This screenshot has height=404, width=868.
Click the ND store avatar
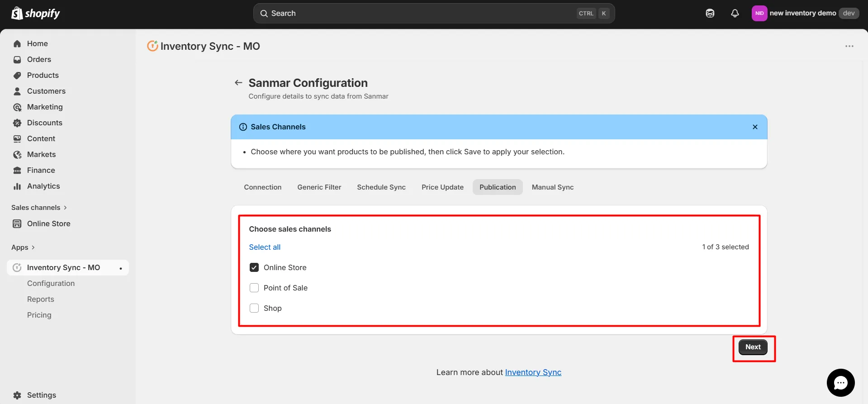pos(759,13)
